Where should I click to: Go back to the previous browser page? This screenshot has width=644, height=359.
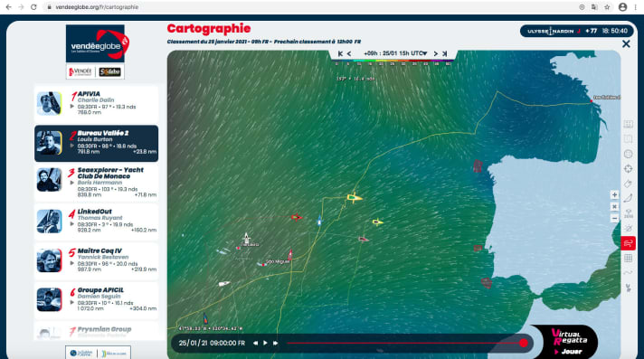[x=8, y=7]
